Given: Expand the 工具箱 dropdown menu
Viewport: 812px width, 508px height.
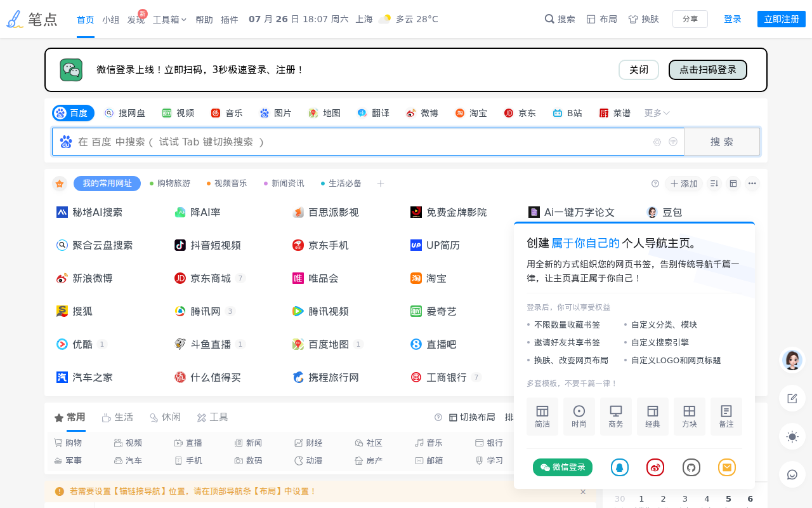Looking at the screenshot, I should (x=169, y=19).
